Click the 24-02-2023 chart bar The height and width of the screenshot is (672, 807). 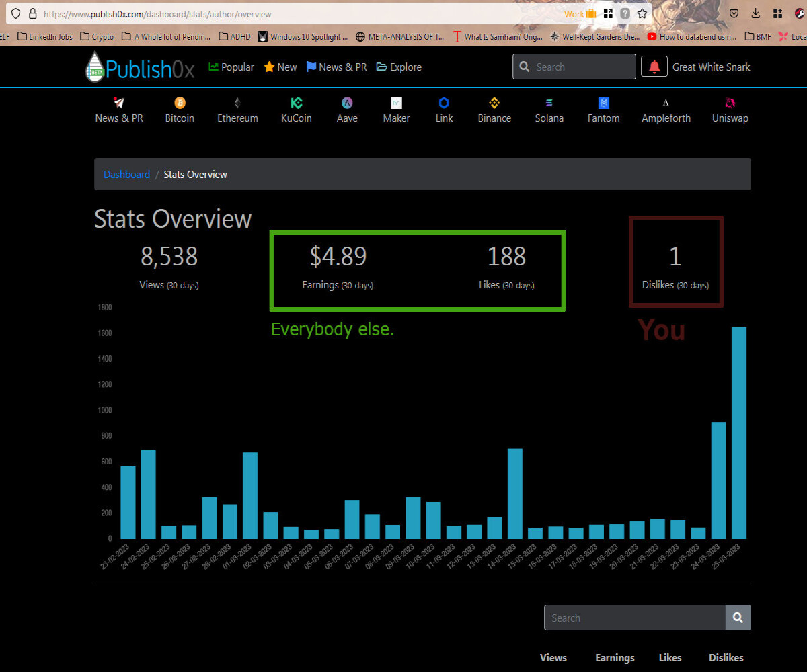(x=148, y=494)
